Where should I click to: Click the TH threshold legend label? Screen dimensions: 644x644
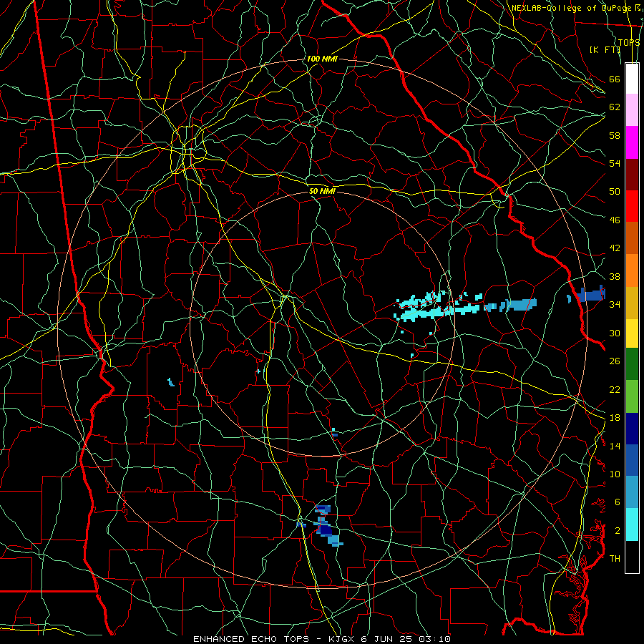coord(615,559)
